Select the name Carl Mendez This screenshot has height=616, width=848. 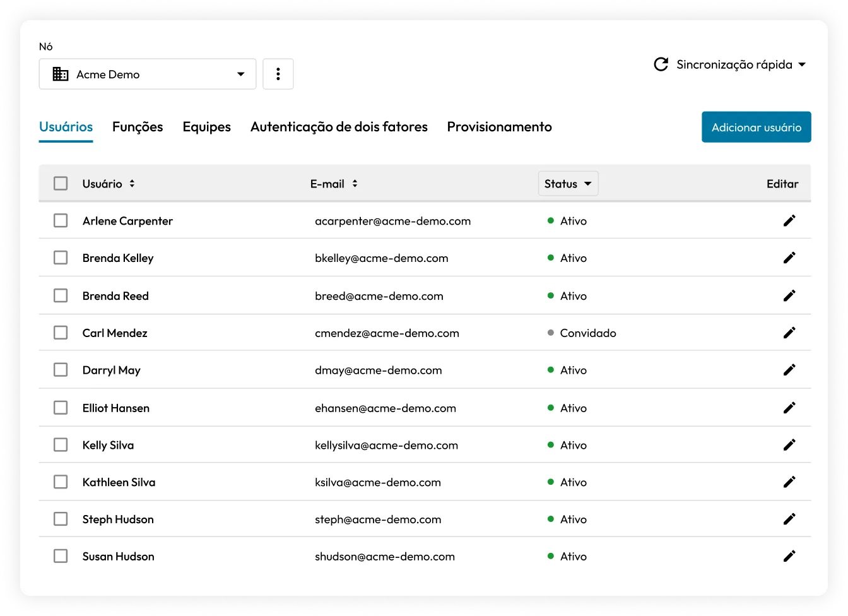click(x=115, y=333)
